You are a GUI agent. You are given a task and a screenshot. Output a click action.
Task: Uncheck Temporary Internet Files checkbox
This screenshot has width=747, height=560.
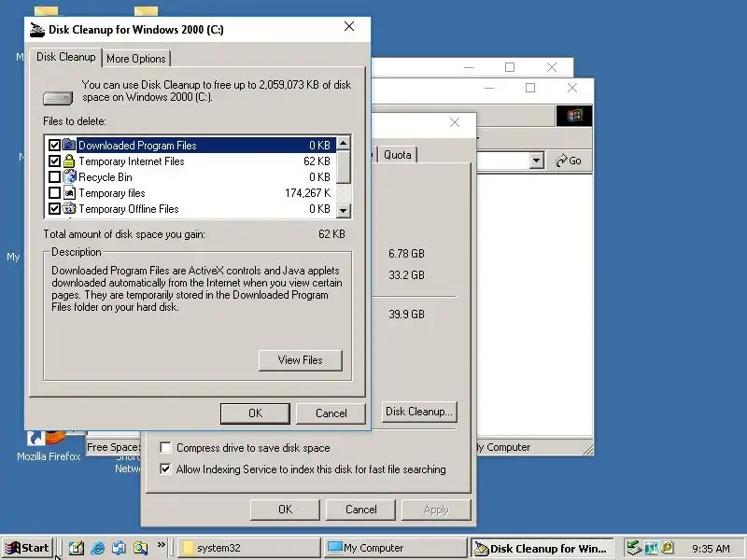[x=54, y=161]
